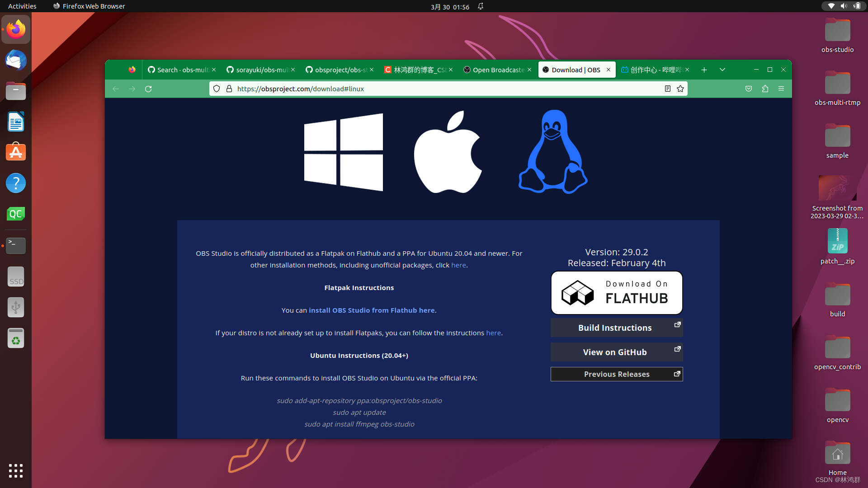
Task: Switch to sorayuki/obs-multi tab
Action: click(x=258, y=70)
